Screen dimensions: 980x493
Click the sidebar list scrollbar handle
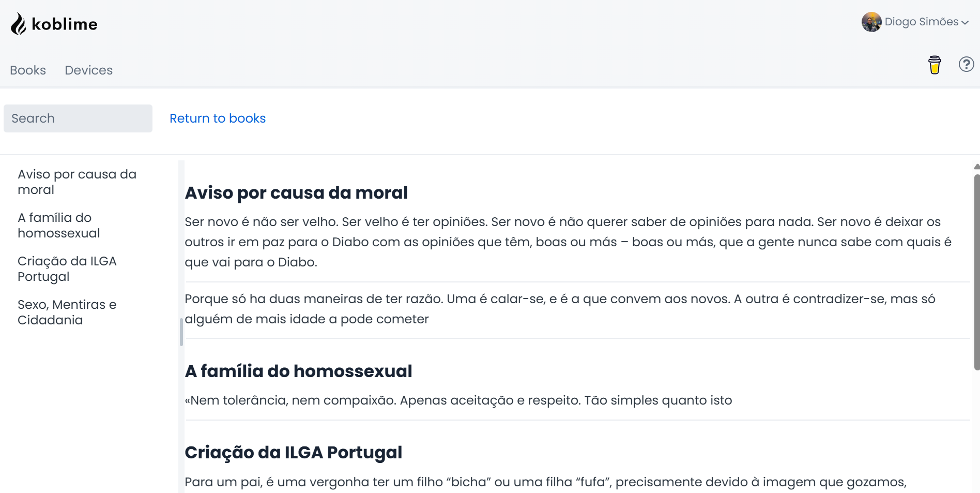(181, 332)
